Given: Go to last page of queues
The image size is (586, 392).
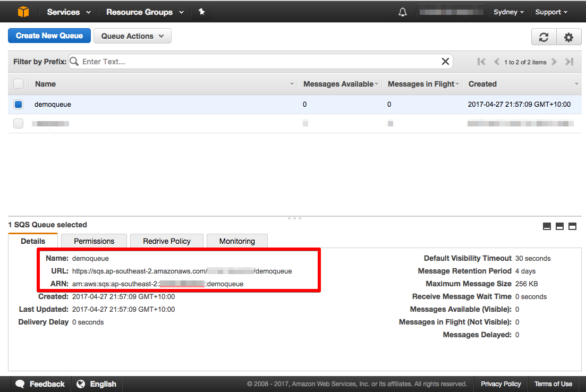Looking at the screenshot, I should click(x=569, y=62).
